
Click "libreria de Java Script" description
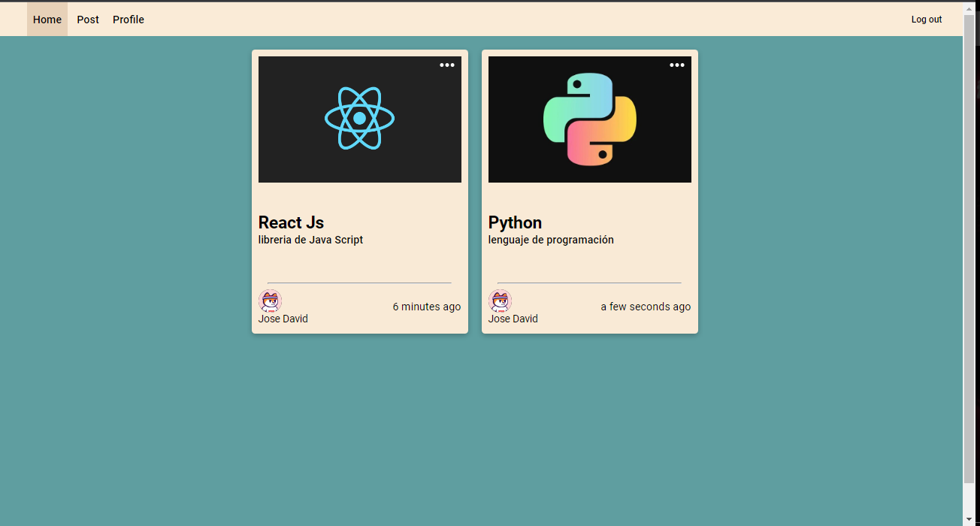310,240
